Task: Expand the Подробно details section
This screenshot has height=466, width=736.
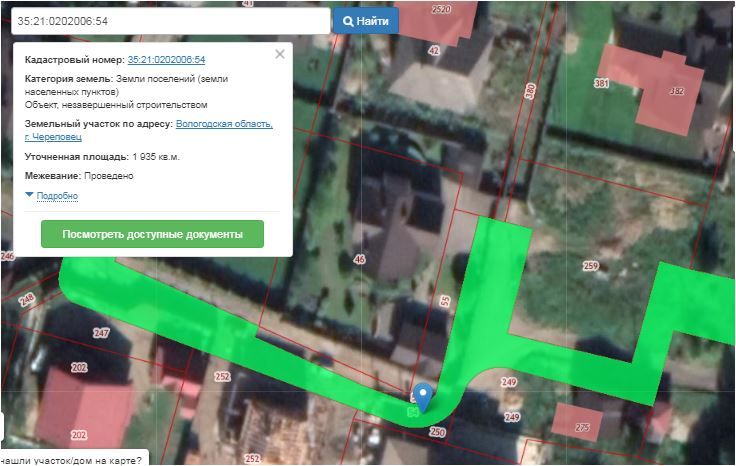Action: pyautogui.click(x=57, y=196)
